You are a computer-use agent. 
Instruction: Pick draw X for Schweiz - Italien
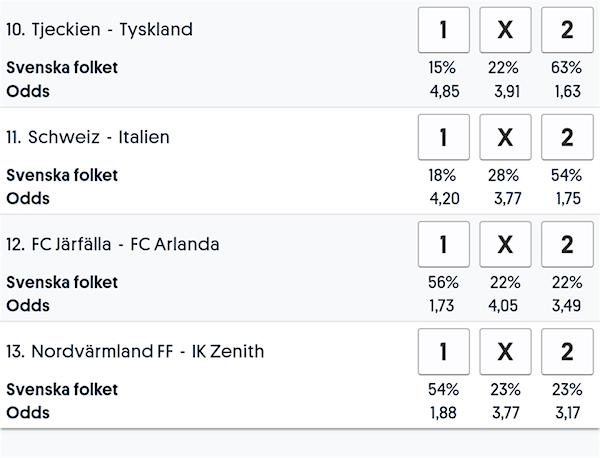[x=505, y=137]
